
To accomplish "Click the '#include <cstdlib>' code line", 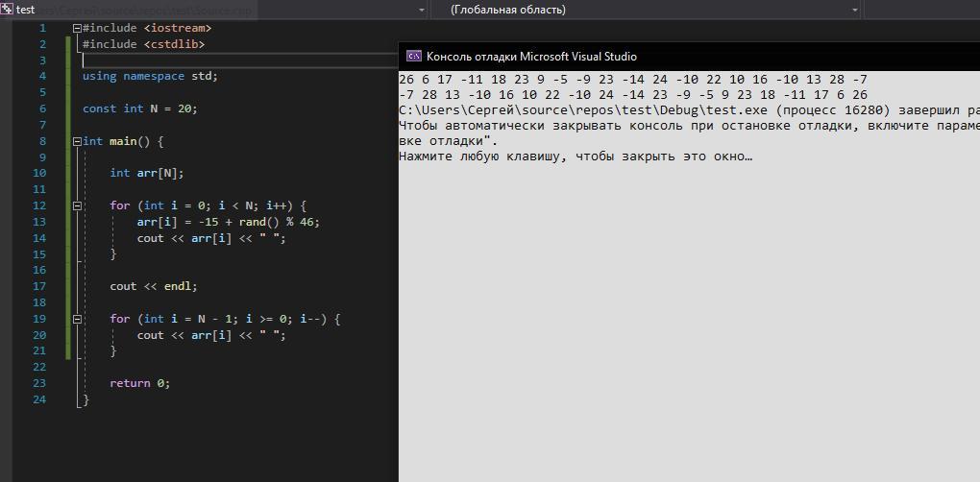I will point(144,44).
